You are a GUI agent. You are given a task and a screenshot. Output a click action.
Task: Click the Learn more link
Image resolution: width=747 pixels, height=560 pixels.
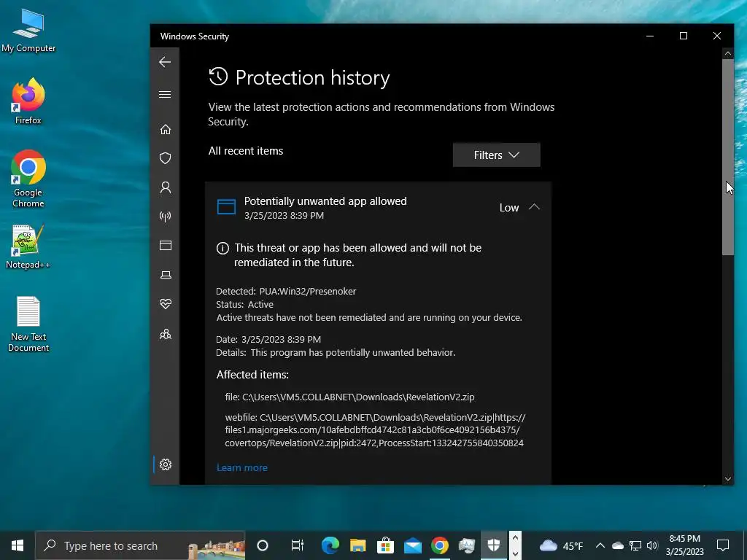[x=242, y=467]
